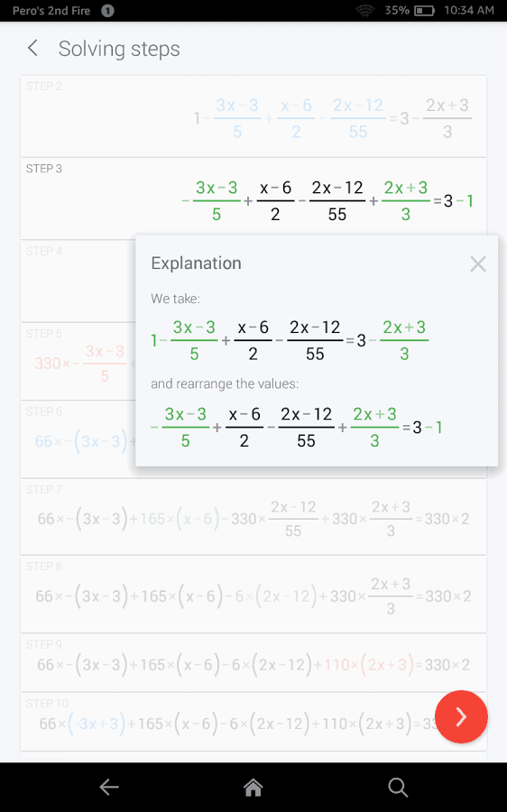The width and height of the screenshot is (507, 812).
Task: Open the STEP 10 equation card
Action: tap(253, 722)
